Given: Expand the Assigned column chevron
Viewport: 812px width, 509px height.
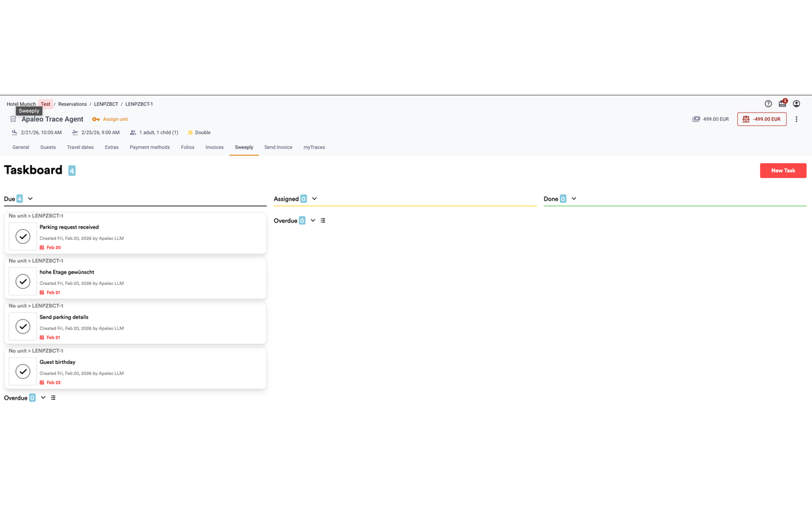Looking at the screenshot, I should pyautogui.click(x=314, y=198).
